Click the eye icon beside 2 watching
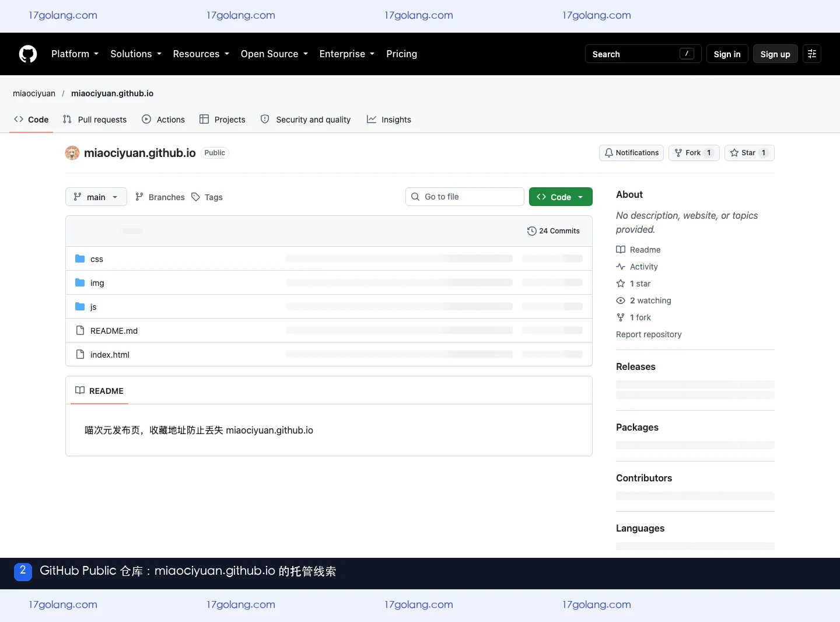 (621, 300)
